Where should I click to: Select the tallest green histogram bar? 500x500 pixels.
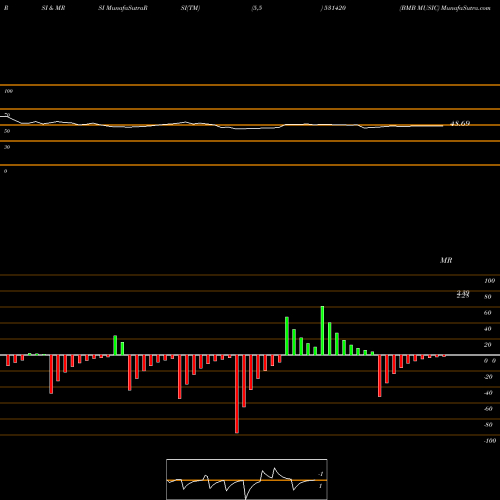[322, 330]
